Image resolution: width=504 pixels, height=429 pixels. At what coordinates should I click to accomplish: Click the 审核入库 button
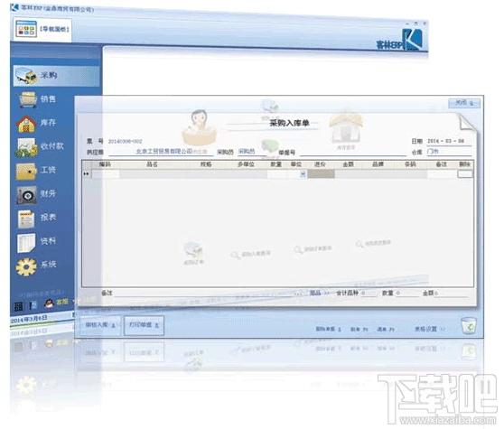(99, 325)
